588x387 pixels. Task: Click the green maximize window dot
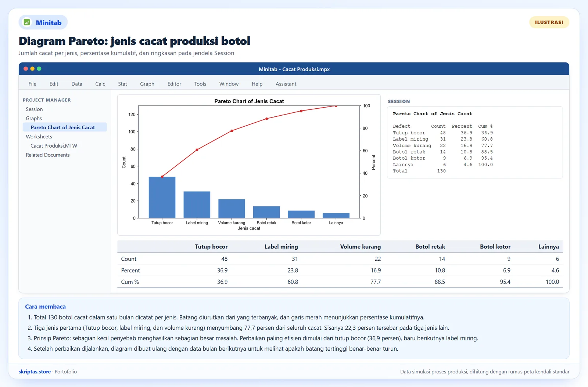39,69
